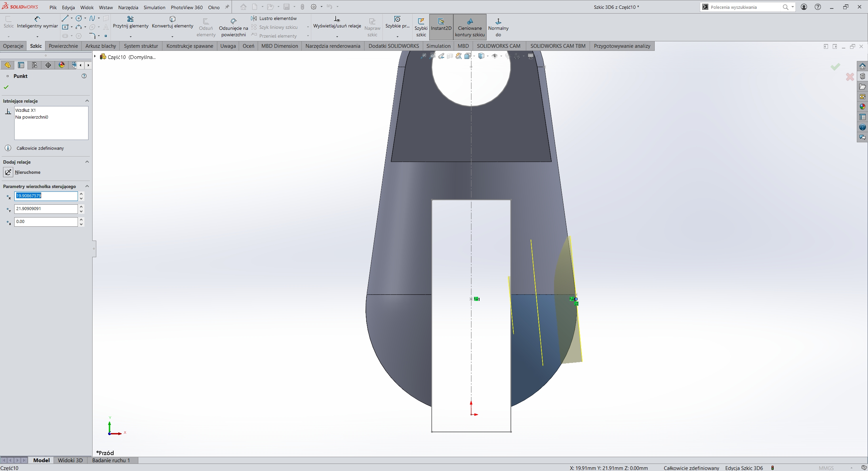
Task: Toggle Instant2D mode
Action: point(441,27)
